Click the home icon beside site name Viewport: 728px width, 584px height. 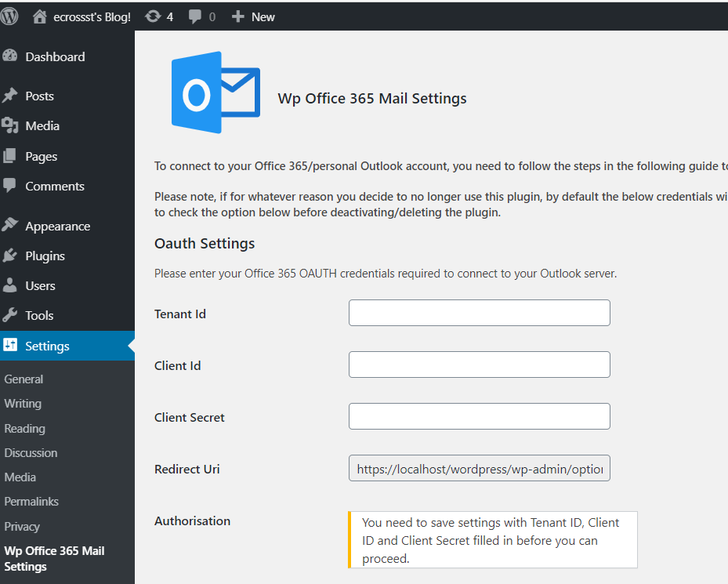[40, 16]
